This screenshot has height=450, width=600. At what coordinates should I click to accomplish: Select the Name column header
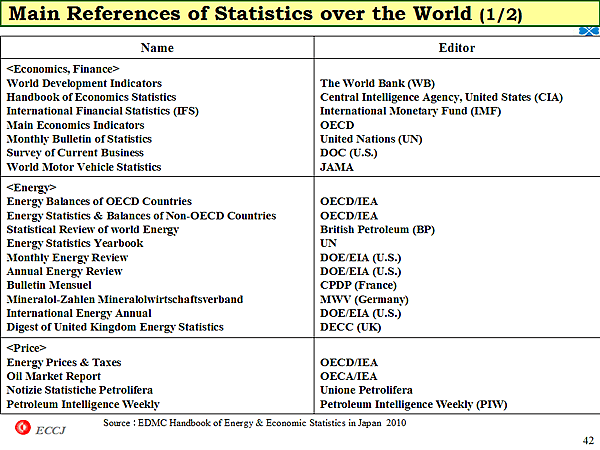pos(157,48)
